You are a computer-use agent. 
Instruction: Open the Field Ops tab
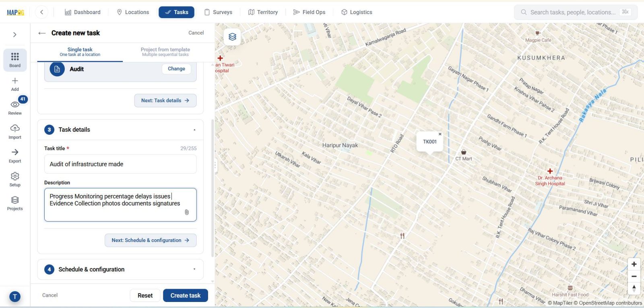[x=309, y=12]
